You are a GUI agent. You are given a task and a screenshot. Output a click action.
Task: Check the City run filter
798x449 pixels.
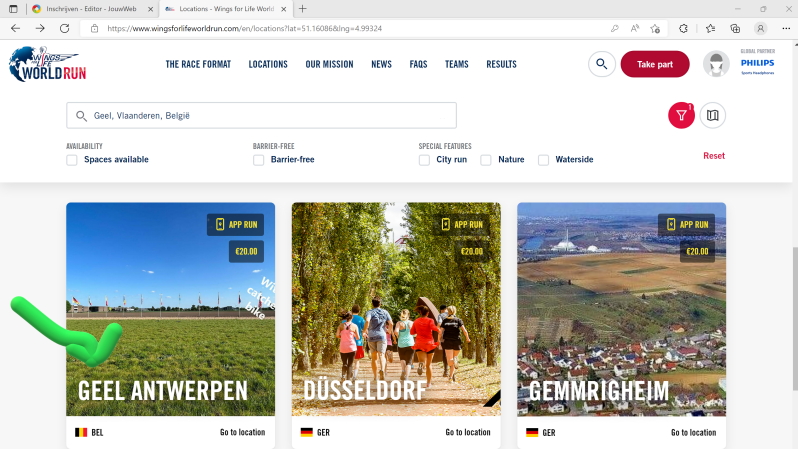click(x=424, y=160)
